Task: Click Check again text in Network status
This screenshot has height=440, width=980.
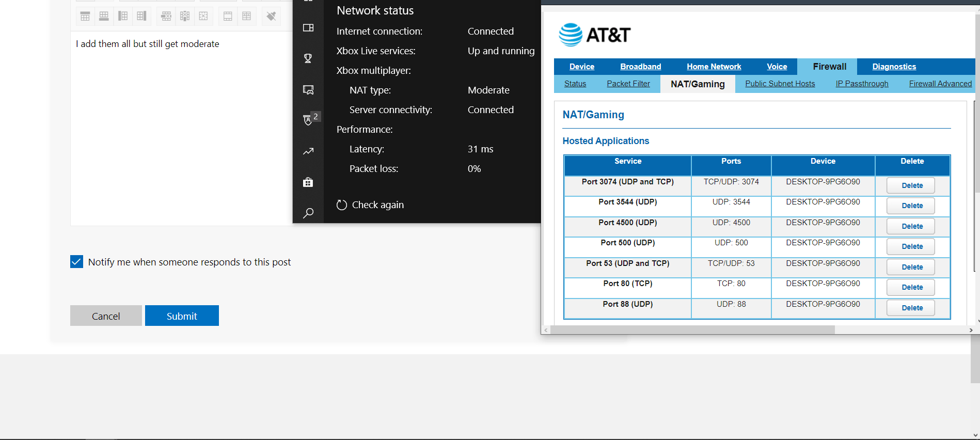Action: (378, 205)
